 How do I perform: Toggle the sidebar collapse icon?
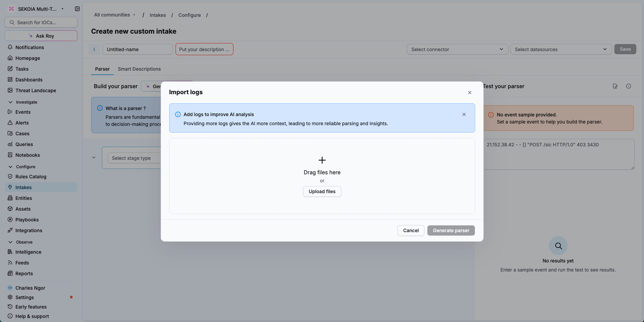coord(77,9)
